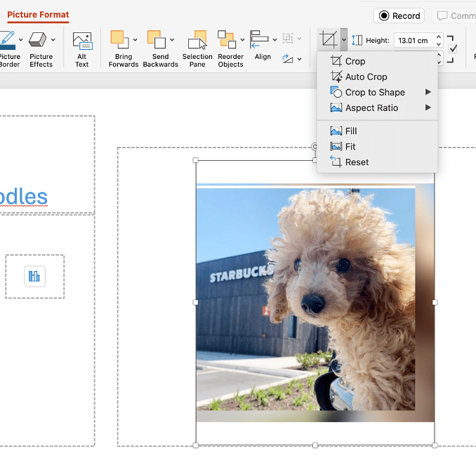Viewport: 476px width, 458px height.
Task: Click the Send Backwards icon
Action: (157, 39)
